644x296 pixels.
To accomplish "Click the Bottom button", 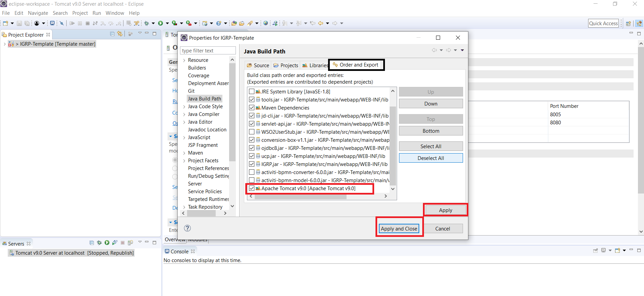I will tap(431, 131).
